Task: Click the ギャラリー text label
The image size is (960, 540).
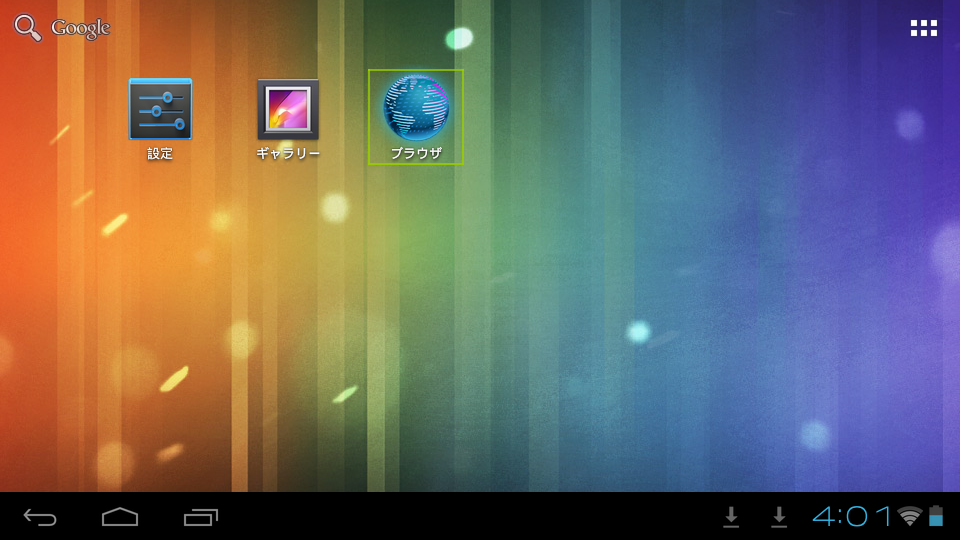Action: [288, 154]
